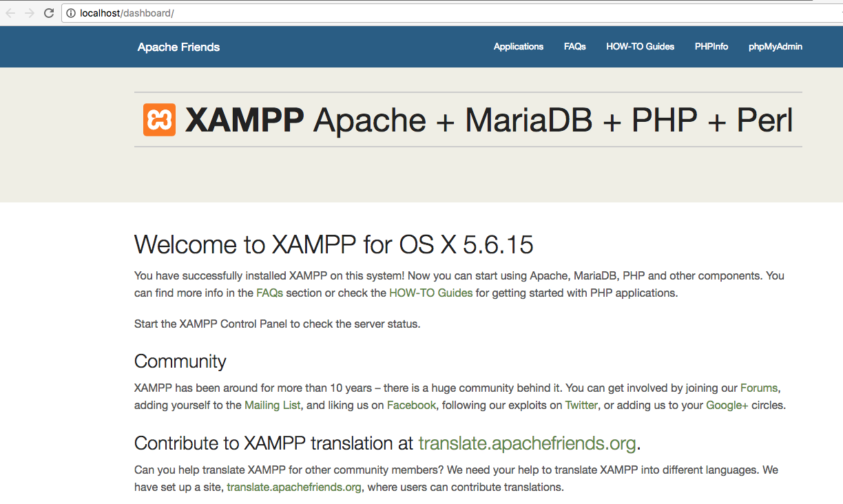Viewport: 843px width, 504px height.
Task: Click the site info icon in address bar
Action: [71, 13]
